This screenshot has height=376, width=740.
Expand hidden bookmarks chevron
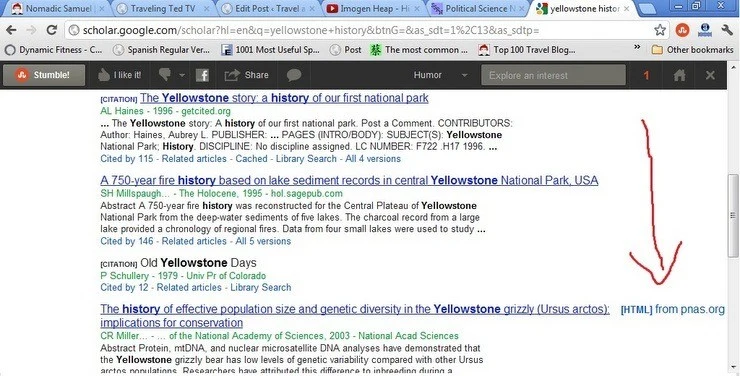pos(637,47)
